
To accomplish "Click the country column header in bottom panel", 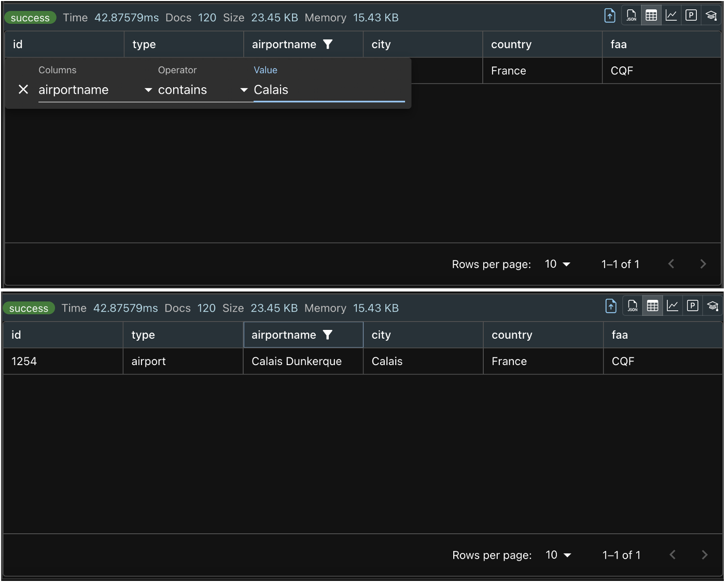I will (x=543, y=335).
